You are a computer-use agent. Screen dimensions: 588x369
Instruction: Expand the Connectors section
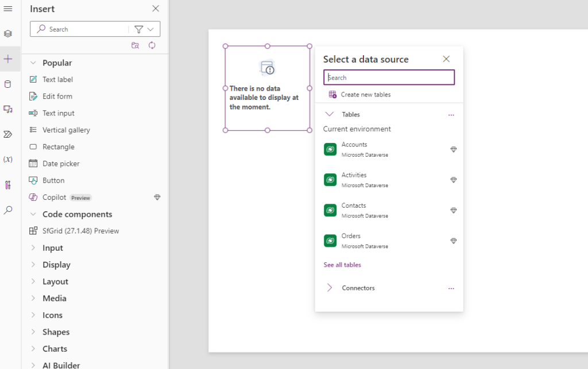pos(330,288)
